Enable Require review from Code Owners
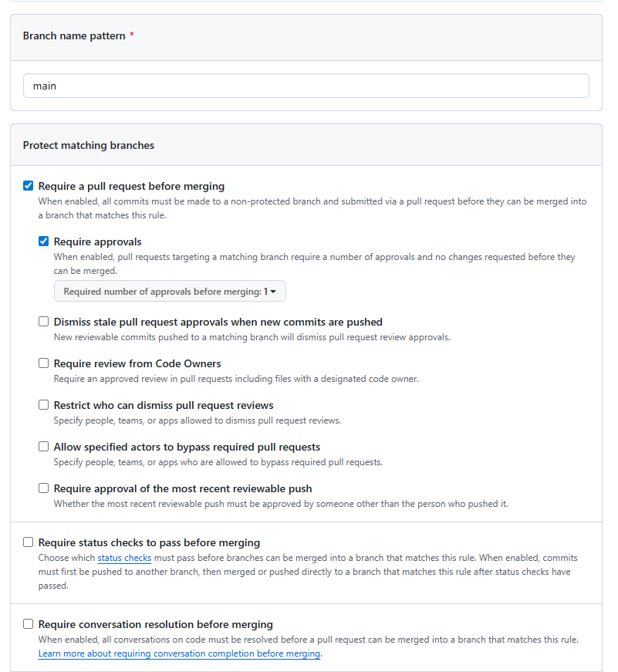 point(44,363)
